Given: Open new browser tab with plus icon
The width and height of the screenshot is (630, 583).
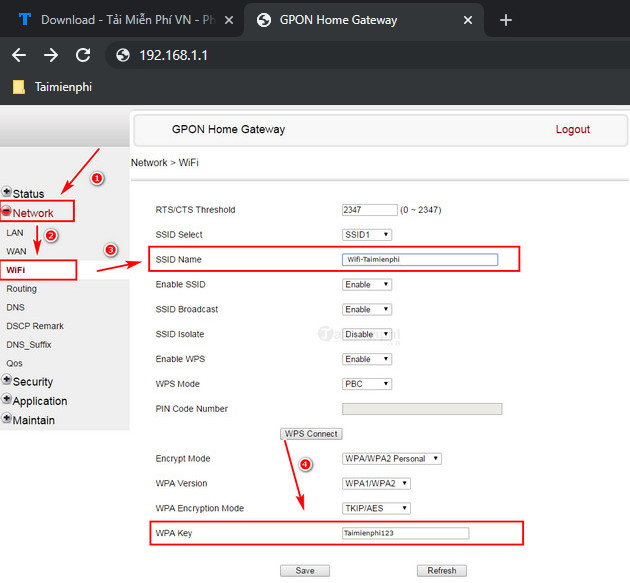Looking at the screenshot, I should click(506, 20).
